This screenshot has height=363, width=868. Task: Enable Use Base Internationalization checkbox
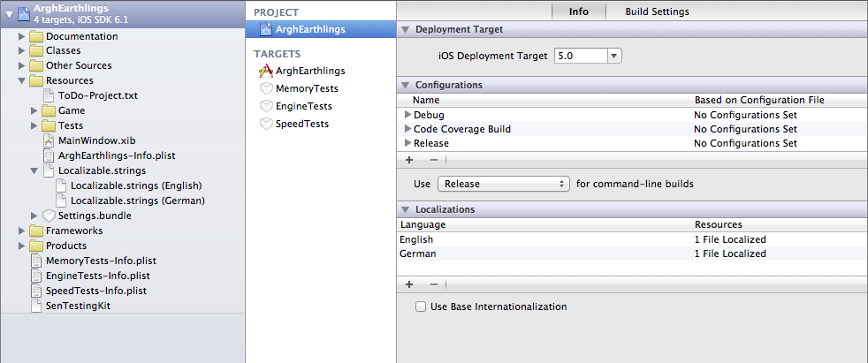pyautogui.click(x=421, y=306)
